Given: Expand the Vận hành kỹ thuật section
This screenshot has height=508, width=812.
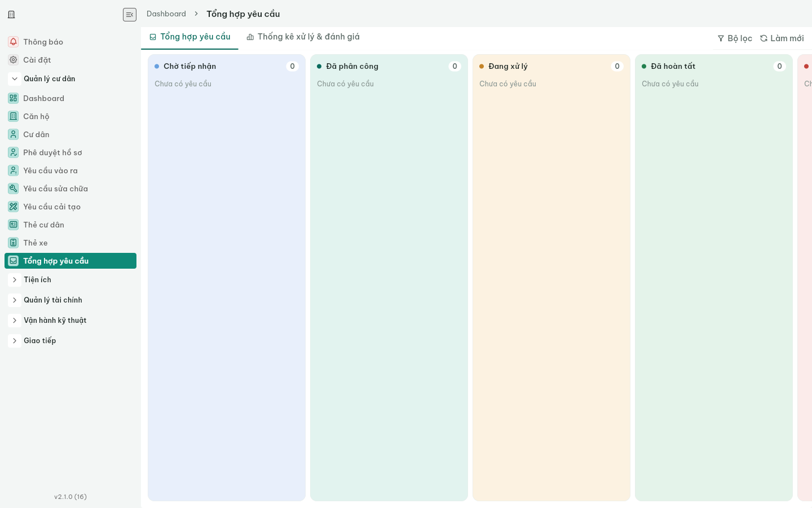Looking at the screenshot, I should pos(15,321).
